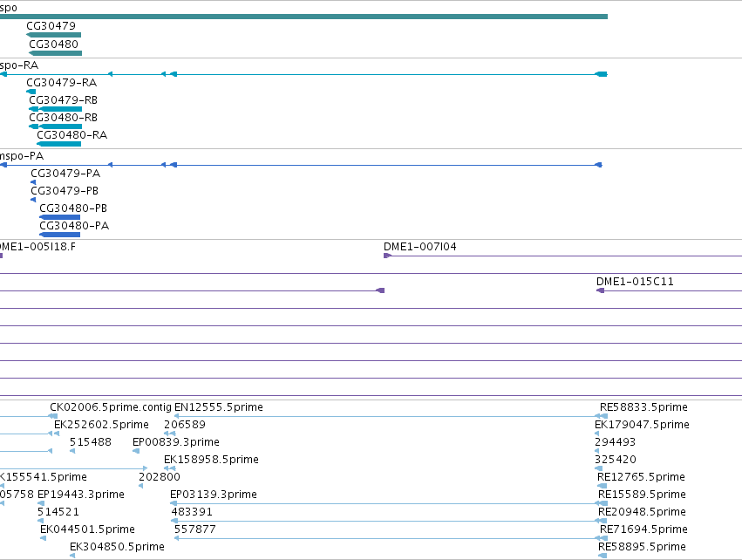Click the CG30479-PA protein label

point(65,174)
